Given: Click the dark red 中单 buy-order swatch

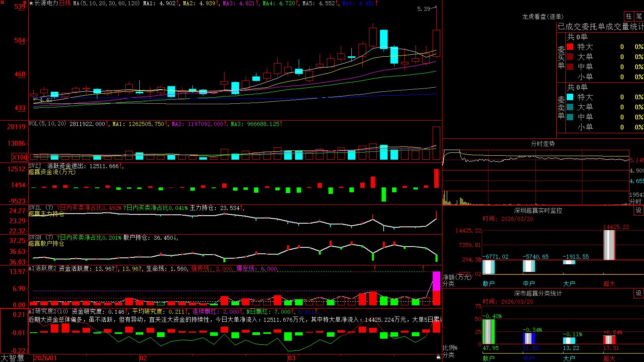Looking at the screenshot, I should coord(570,67).
